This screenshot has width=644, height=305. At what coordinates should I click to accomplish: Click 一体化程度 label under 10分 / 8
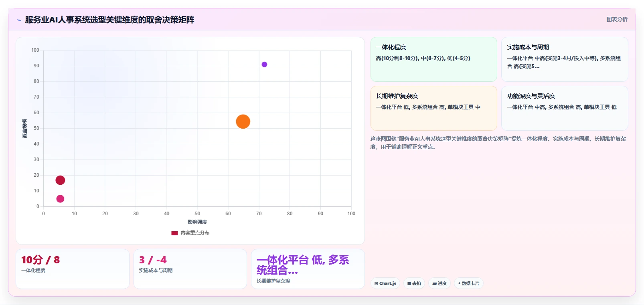(x=33, y=271)
